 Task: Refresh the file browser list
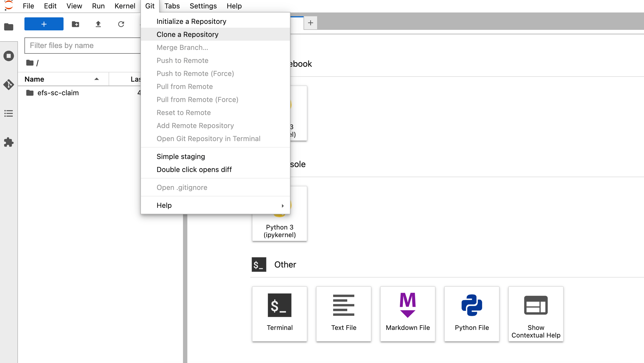pyautogui.click(x=121, y=24)
